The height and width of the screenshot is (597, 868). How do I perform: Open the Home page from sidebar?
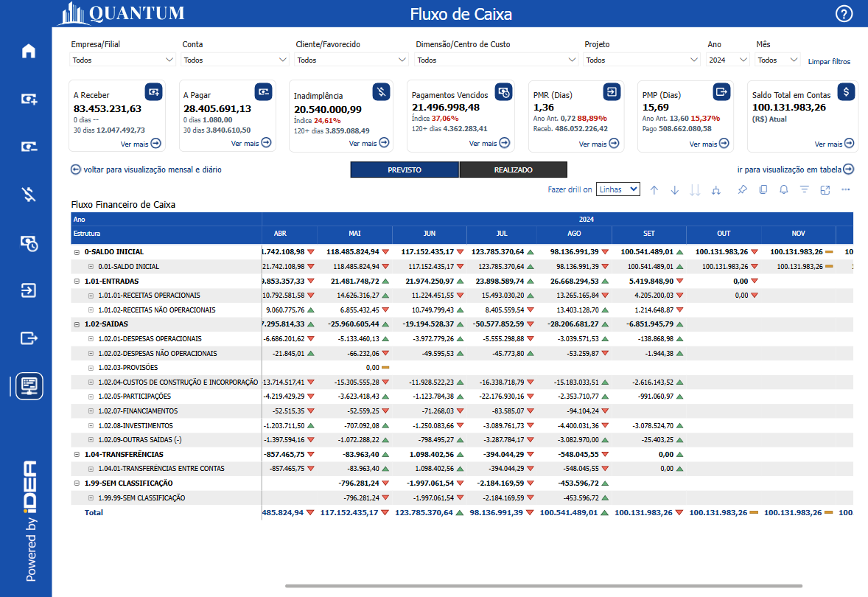(29, 51)
